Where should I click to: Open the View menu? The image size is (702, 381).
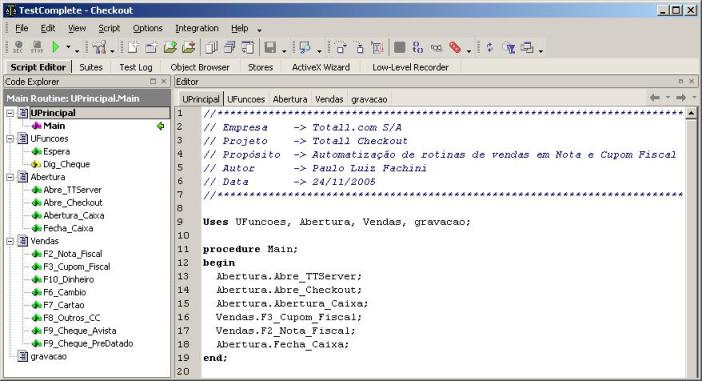click(77, 28)
